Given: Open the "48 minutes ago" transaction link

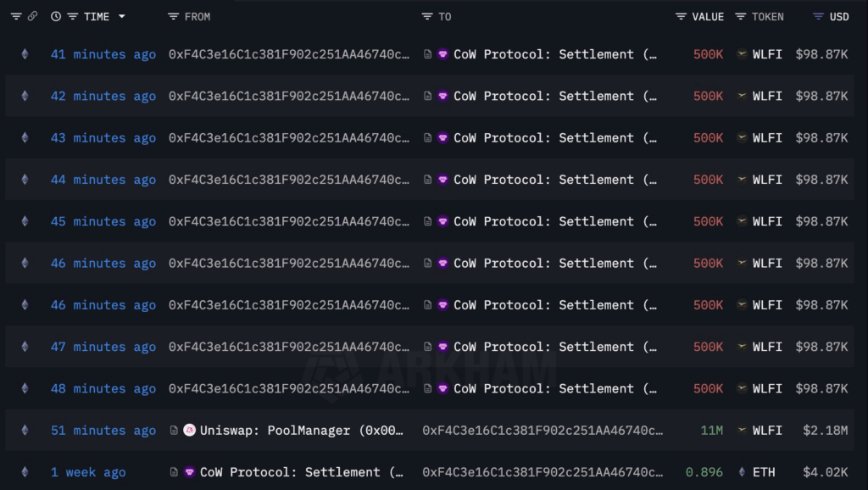Looking at the screenshot, I should [103, 388].
